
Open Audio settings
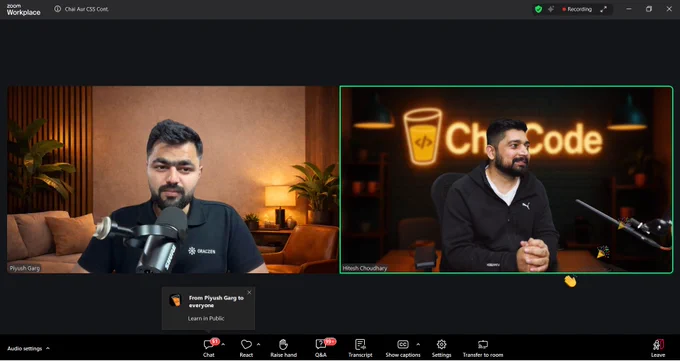click(x=25, y=349)
